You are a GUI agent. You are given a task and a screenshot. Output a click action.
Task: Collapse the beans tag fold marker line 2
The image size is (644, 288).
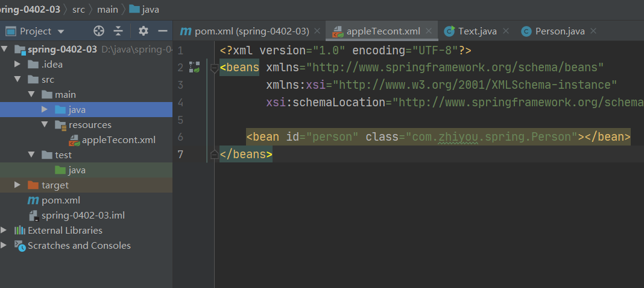214,68
